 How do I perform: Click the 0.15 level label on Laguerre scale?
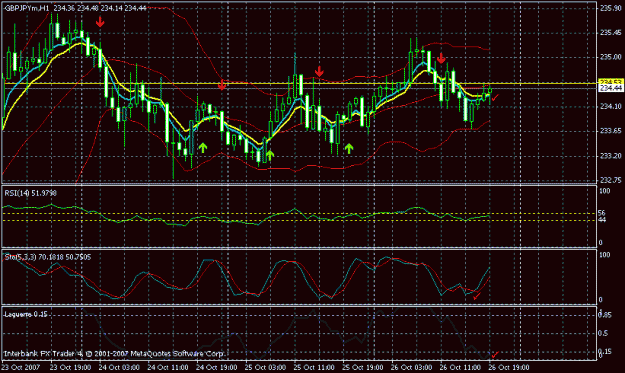tap(605, 351)
